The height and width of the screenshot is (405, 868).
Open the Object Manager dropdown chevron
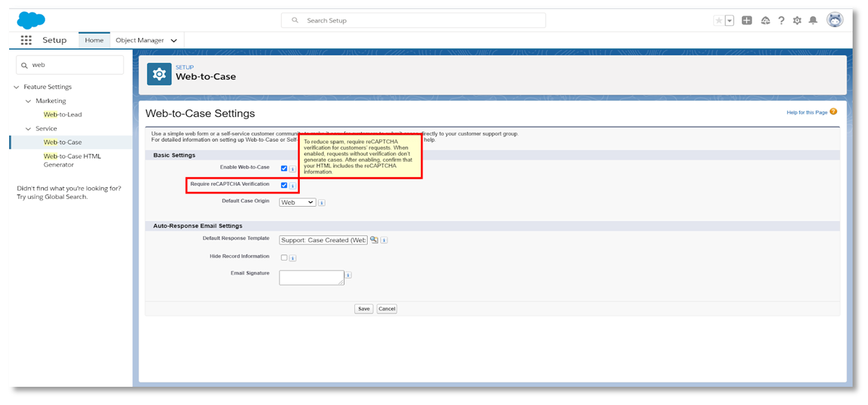pos(173,41)
